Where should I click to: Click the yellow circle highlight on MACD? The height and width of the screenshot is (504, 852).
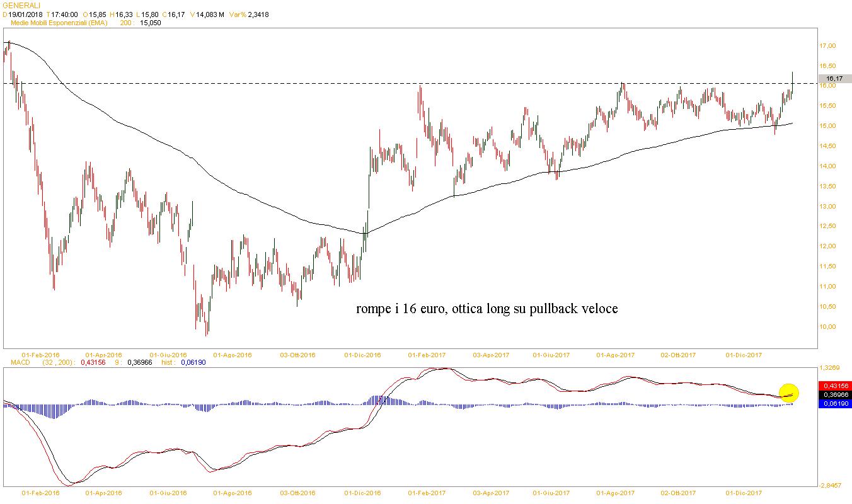pyautogui.click(x=788, y=393)
